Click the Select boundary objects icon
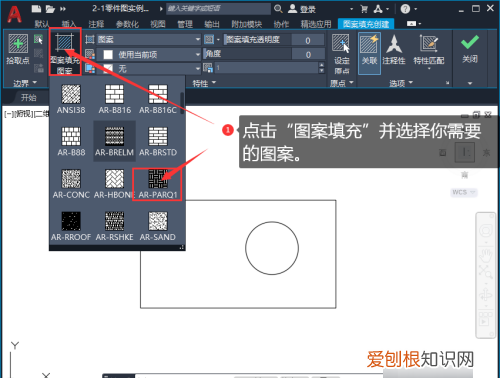Viewport: 500px width, 378px height. point(39,39)
